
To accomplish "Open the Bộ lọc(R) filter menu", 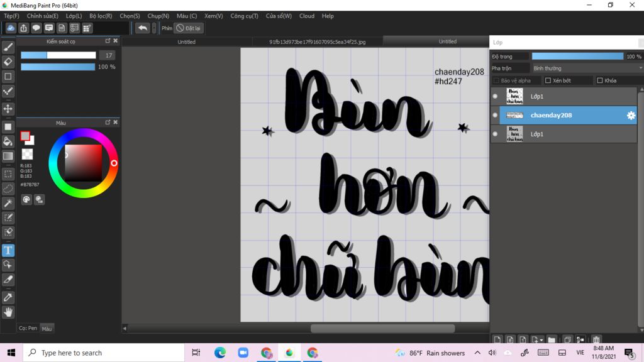I will pos(101,16).
